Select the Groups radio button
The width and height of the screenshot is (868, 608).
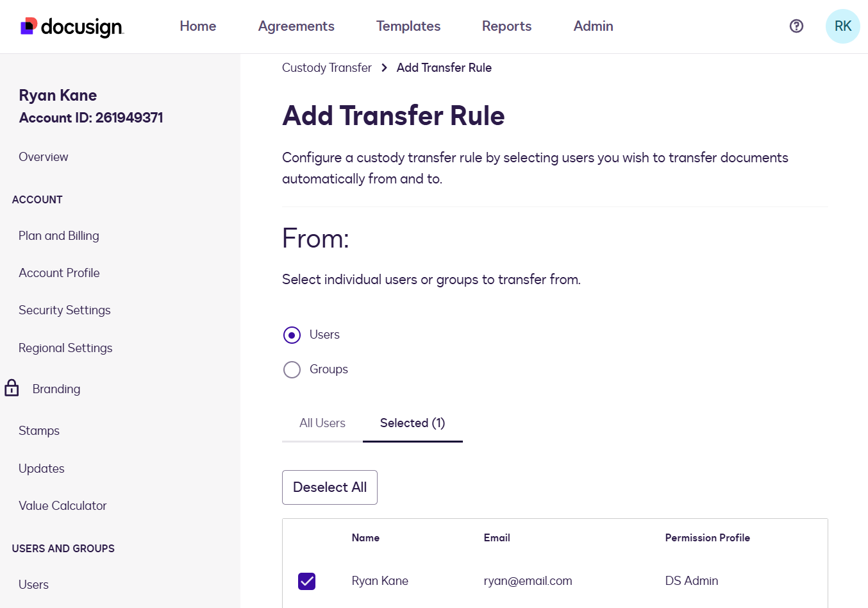coord(292,369)
